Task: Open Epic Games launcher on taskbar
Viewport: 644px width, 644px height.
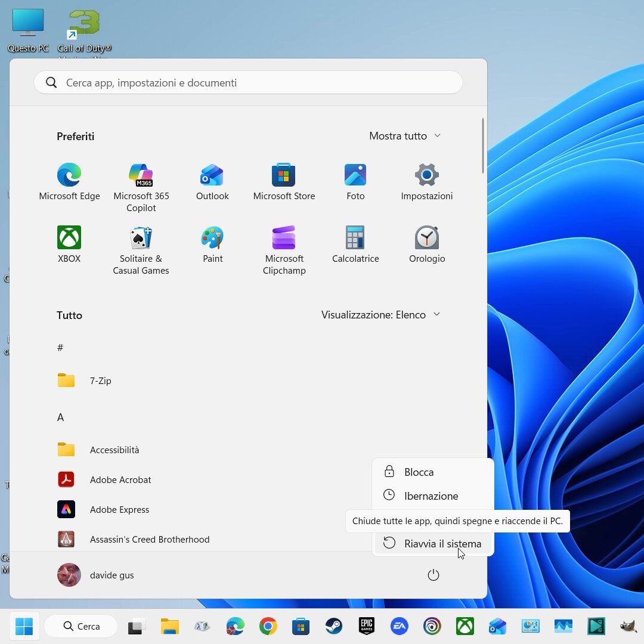Action: (x=366, y=626)
